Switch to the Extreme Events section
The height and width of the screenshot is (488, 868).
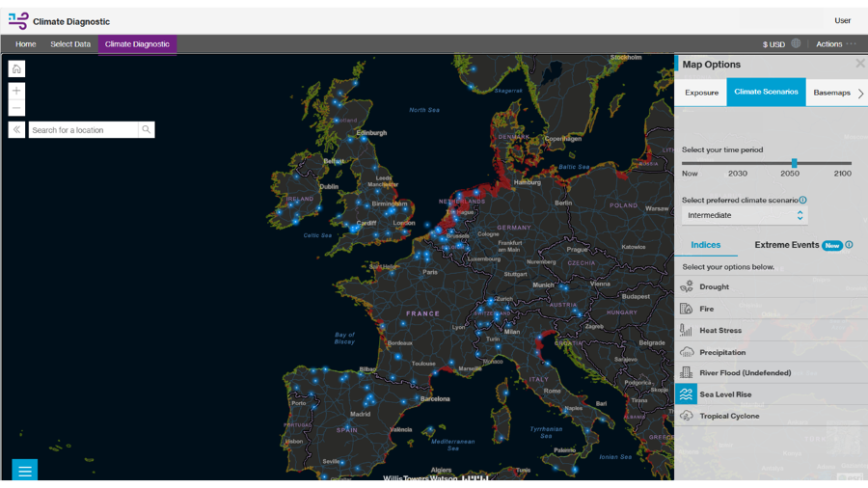(x=787, y=245)
